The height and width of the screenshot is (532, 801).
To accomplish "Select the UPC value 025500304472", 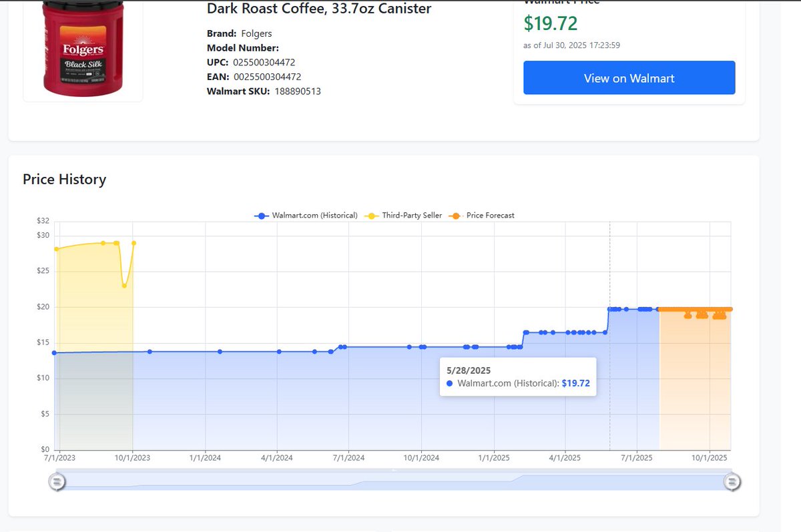I will click(x=264, y=62).
